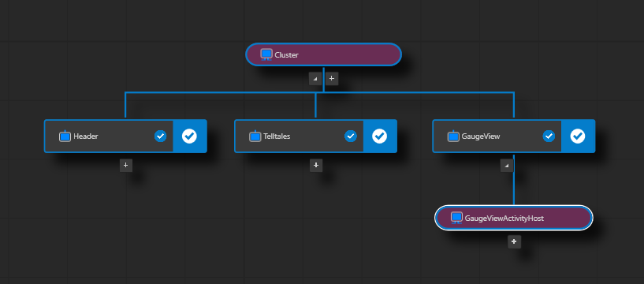Toggle the large checkmark panel on Telltales

(x=379, y=136)
